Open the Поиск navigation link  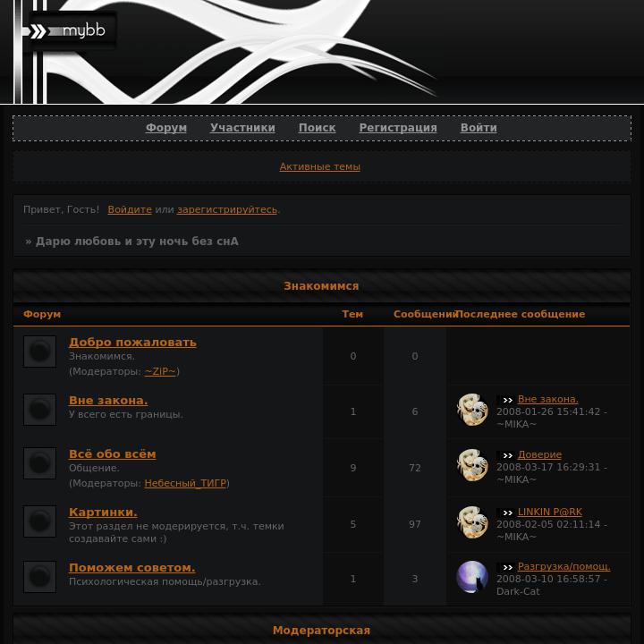click(317, 128)
